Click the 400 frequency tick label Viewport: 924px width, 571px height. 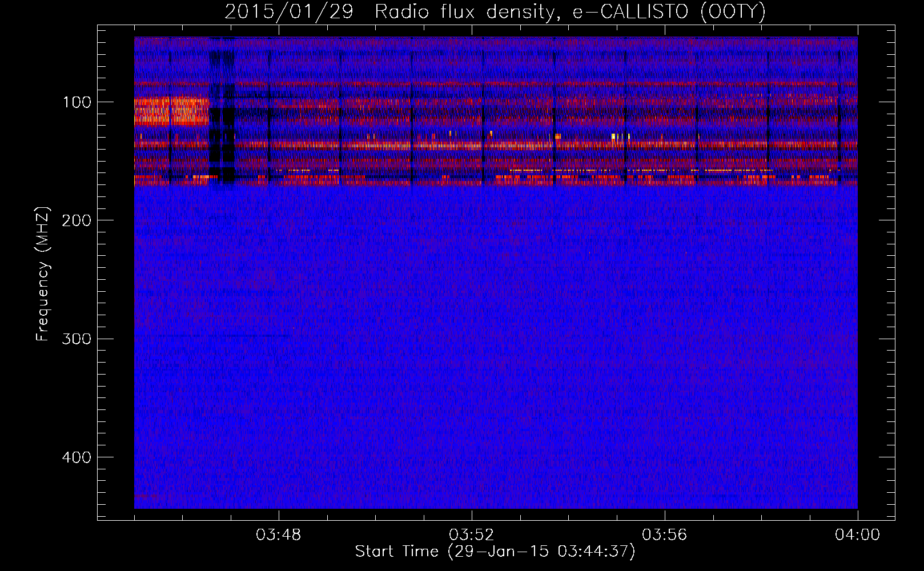click(76, 457)
